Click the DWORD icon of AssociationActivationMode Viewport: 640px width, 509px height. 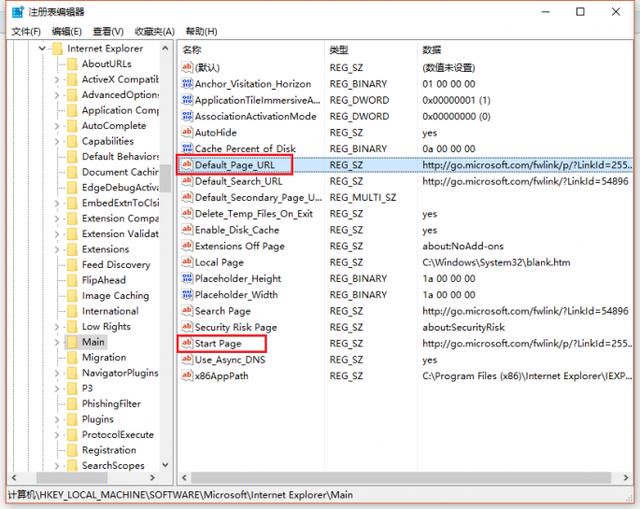(187, 116)
